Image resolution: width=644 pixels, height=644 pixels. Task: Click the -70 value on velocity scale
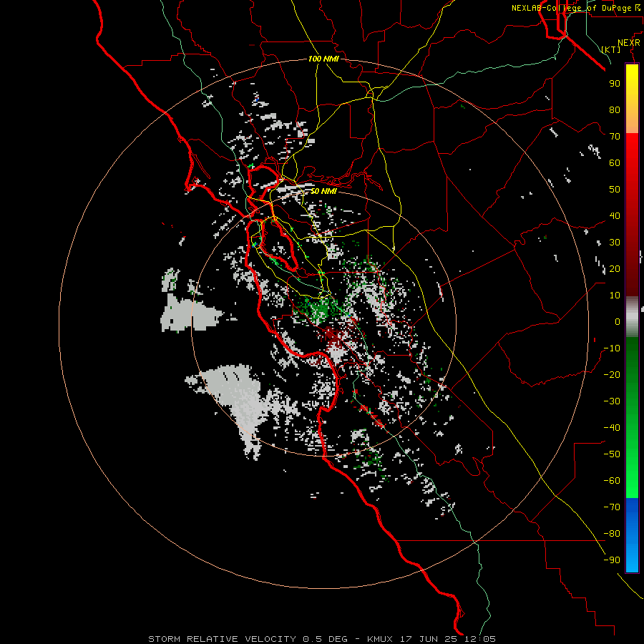click(x=612, y=507)
